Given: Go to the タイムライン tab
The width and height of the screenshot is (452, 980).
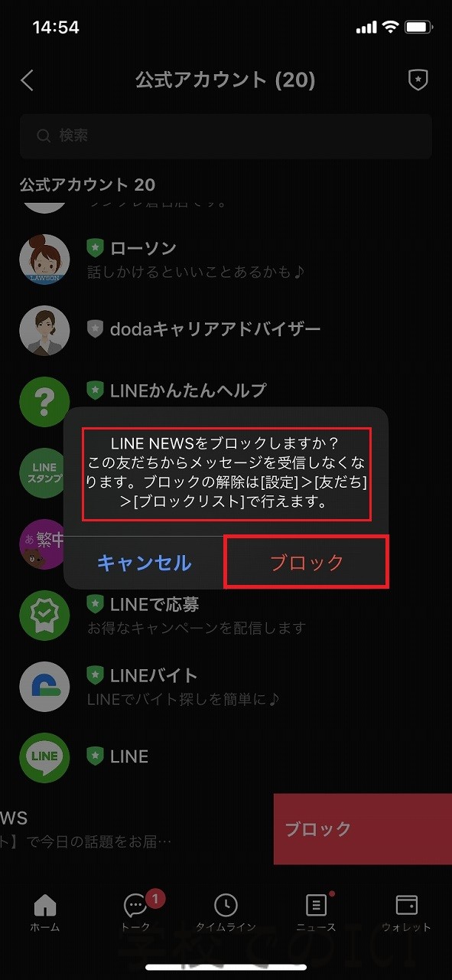Looking at the screenshot, I should point(226,912).
